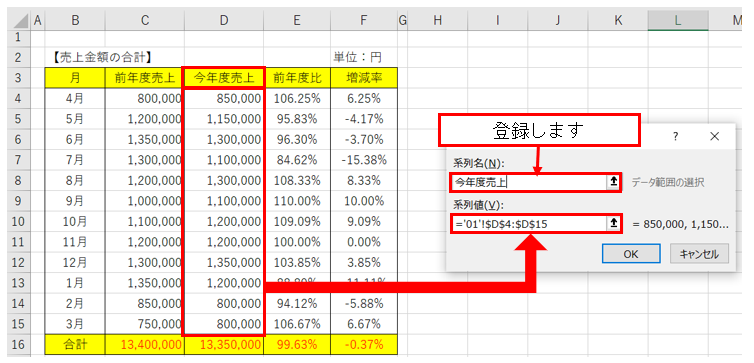Select the 今年度売上 header cell
754x363 pixels.
[224, 77]
